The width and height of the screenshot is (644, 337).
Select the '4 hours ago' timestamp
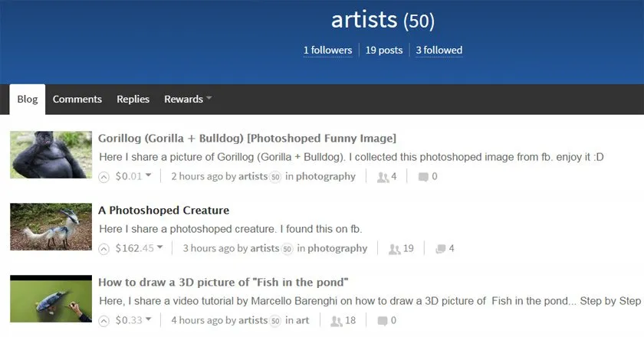[197, 320]
